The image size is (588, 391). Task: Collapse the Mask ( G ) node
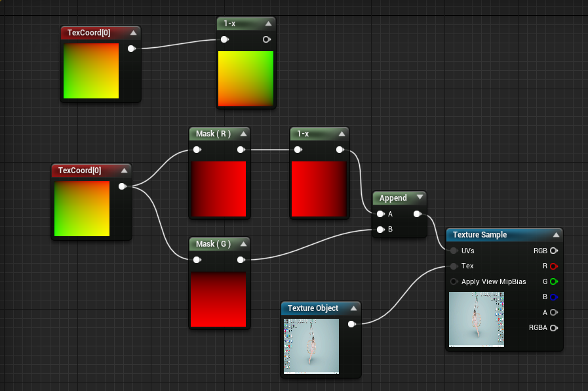click(x=242, y=242)
